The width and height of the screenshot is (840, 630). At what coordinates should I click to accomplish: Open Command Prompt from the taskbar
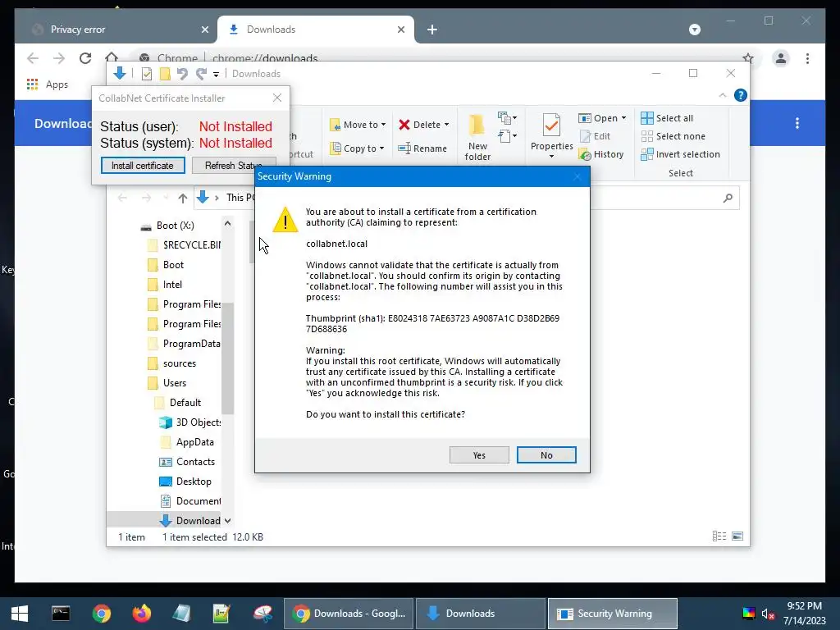click(61, 614)
